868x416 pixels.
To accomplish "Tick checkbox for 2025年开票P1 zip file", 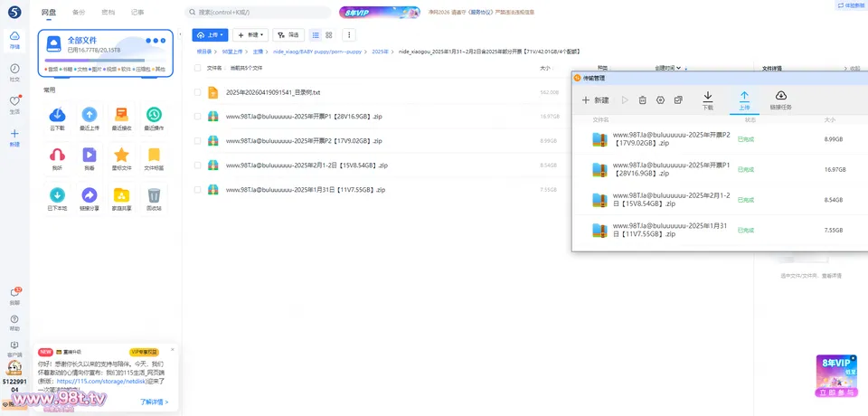I will click(x=198, y=117).
